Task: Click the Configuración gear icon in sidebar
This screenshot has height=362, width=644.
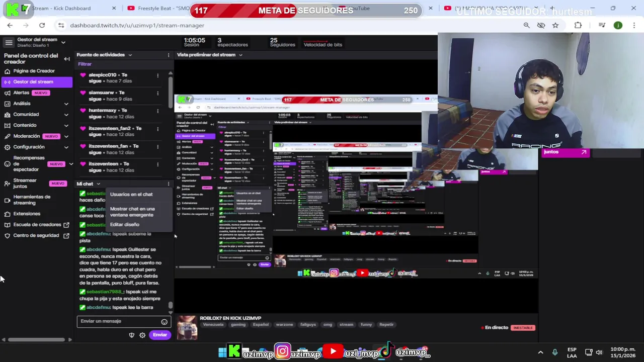Action: pos(7,147)
